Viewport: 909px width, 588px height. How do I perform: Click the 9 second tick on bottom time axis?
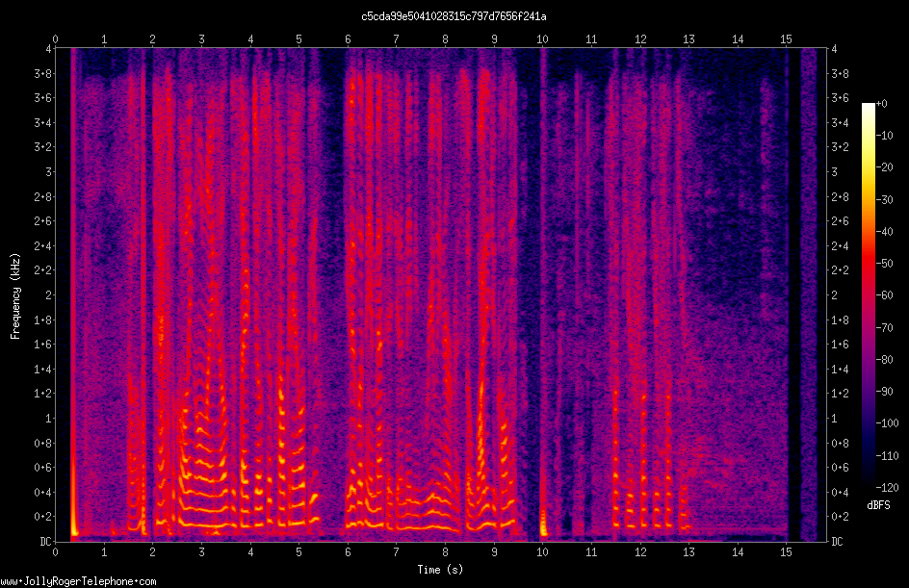(494, 552)
